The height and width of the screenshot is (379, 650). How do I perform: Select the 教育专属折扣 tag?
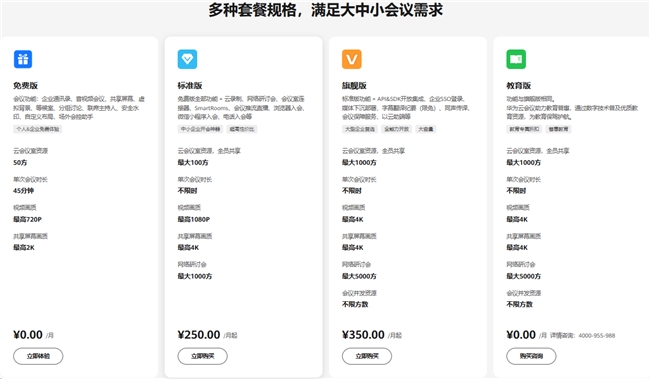coord(524,129)
